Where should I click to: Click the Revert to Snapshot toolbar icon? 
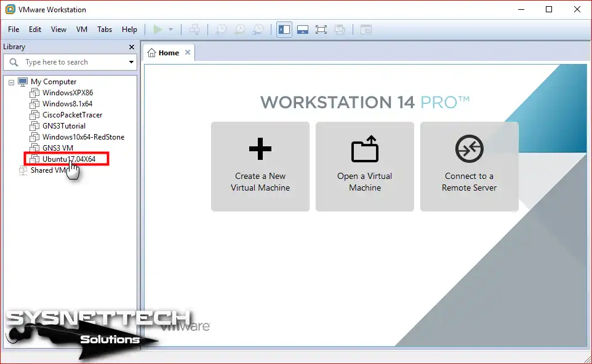pos(240,30)
